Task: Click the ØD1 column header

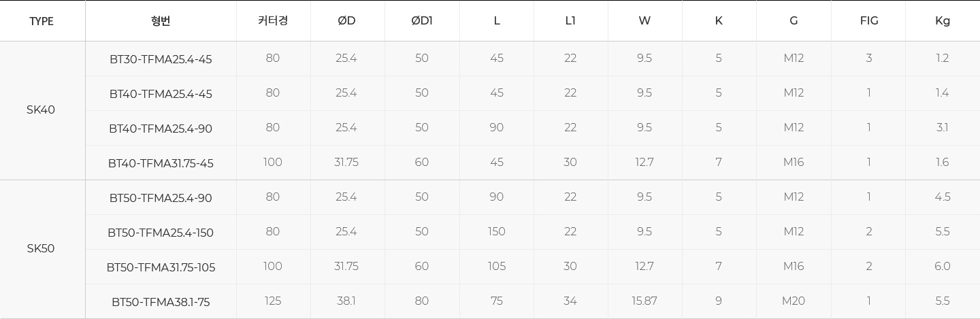Action: [422, 20]
